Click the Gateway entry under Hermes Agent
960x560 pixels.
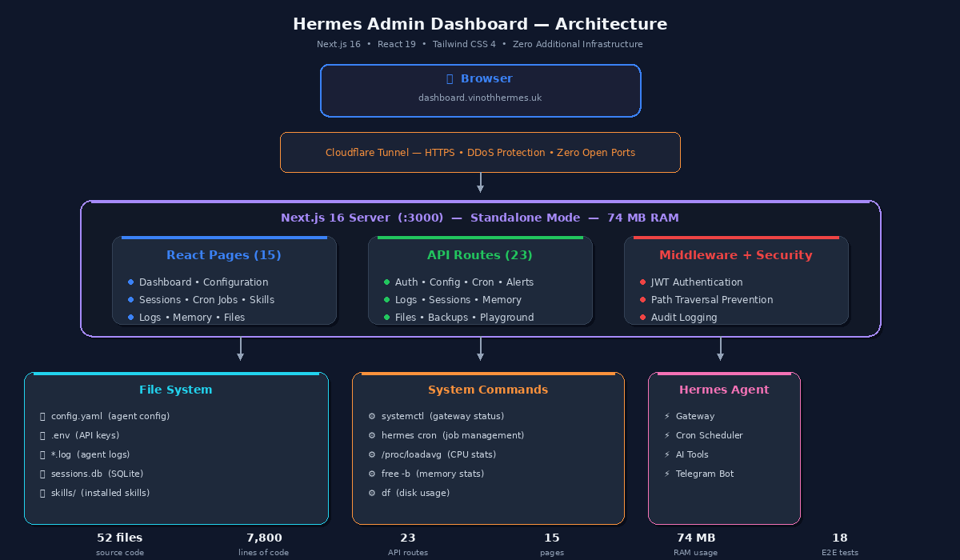click(x=695, y=416)
